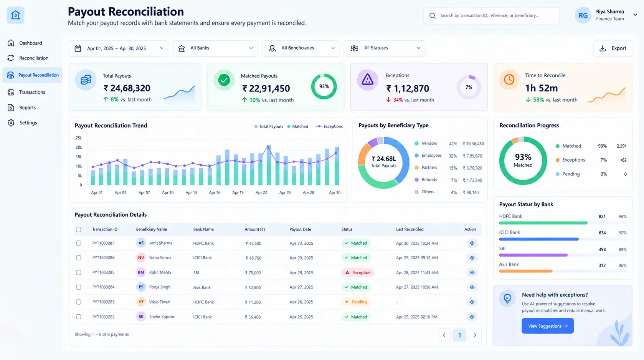
Task: View details for transaction PYT1003287
Action: [472, 243]
